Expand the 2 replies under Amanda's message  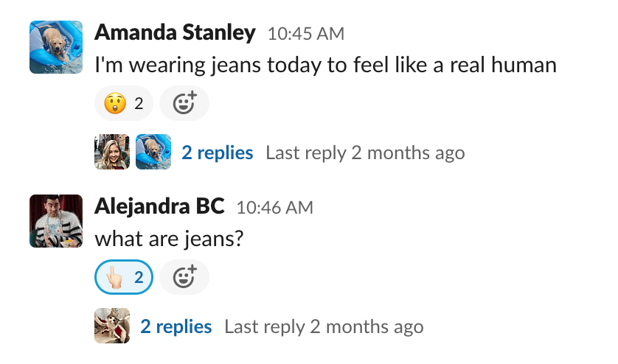click(x=218, y=153)
